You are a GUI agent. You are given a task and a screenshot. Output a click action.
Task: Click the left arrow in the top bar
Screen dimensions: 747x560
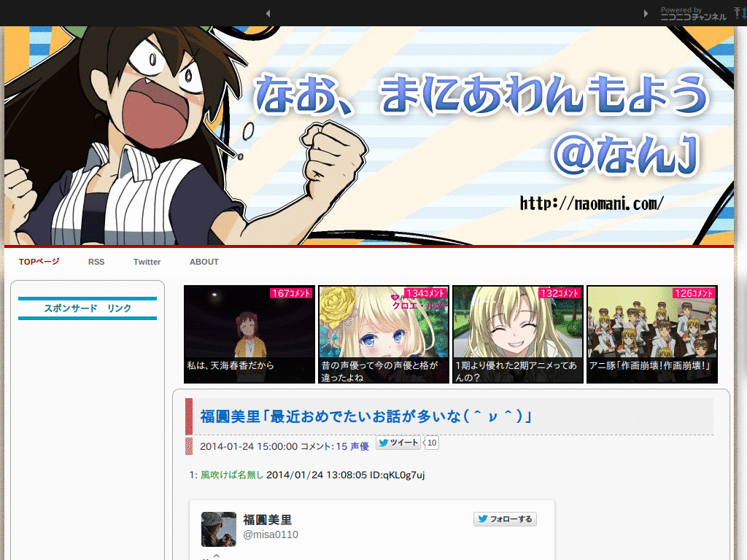point(268,13)
